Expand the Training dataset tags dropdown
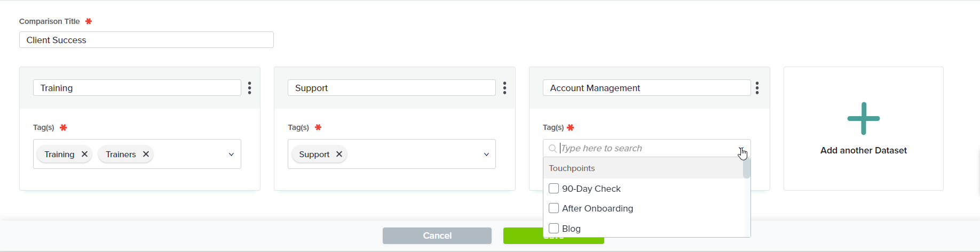Viewport: 980px width, 252px height. [231, 155]
